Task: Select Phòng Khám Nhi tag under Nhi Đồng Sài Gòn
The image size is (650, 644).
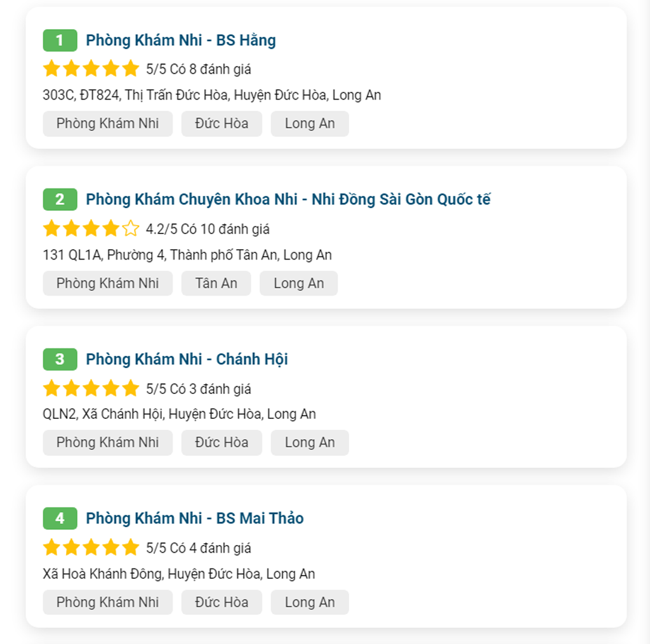Action: (x=108, y=284)
